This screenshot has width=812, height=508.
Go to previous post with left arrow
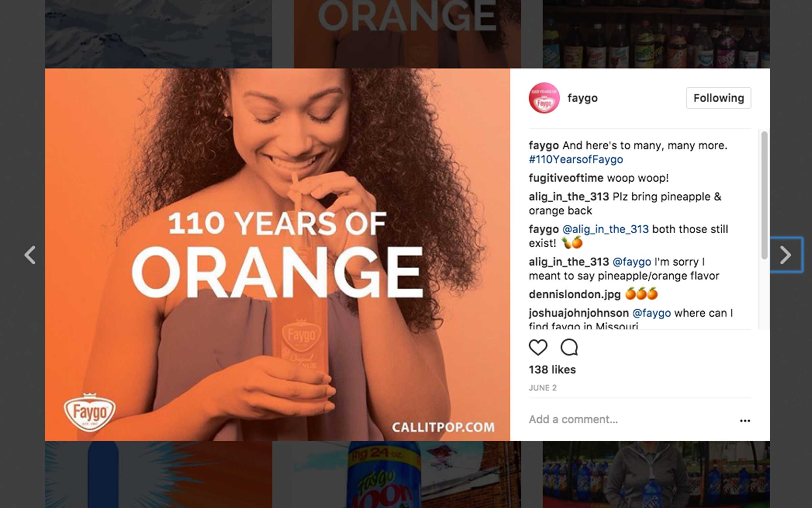click(30, 255)
